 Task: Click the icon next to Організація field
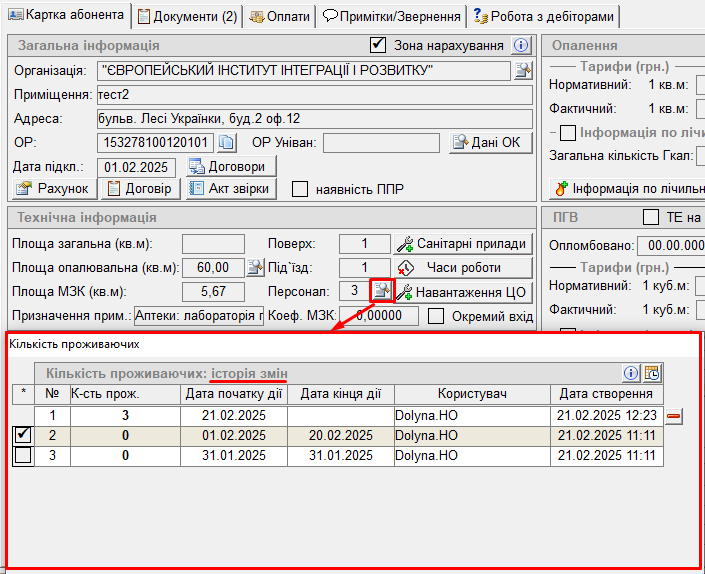pos(523,70)
